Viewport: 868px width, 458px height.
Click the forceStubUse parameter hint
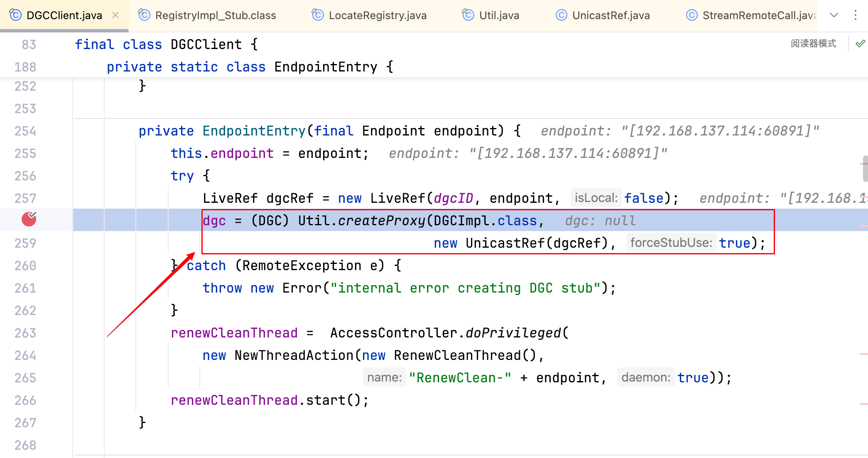tap(671, 243)
